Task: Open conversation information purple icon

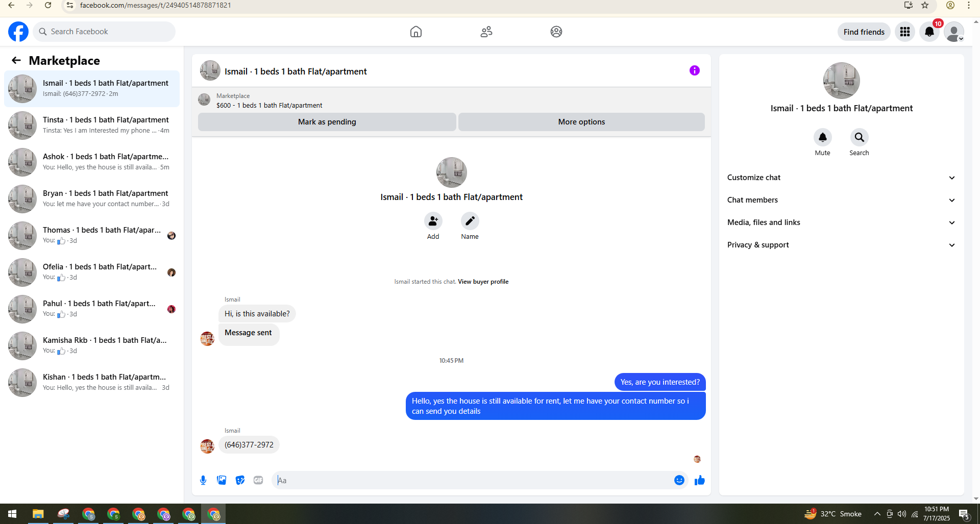Action: coord(695,70)
